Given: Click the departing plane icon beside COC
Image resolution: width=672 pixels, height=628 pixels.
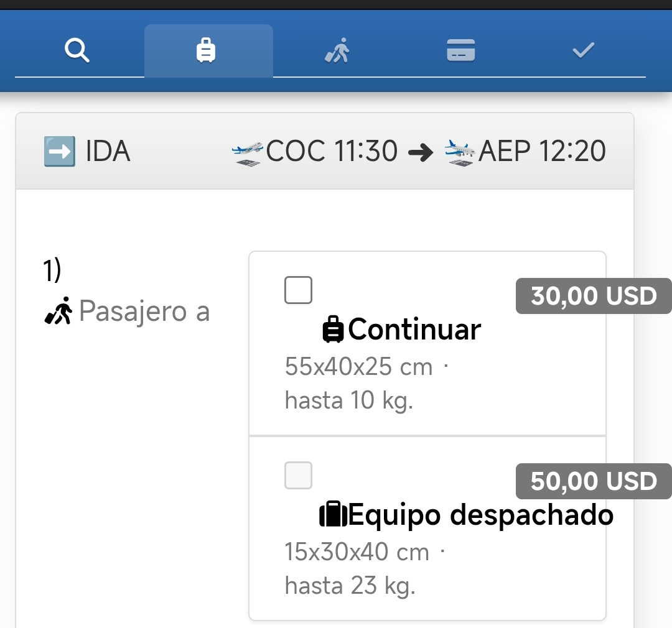Looking at the screenshot, I should pos(248,153).
